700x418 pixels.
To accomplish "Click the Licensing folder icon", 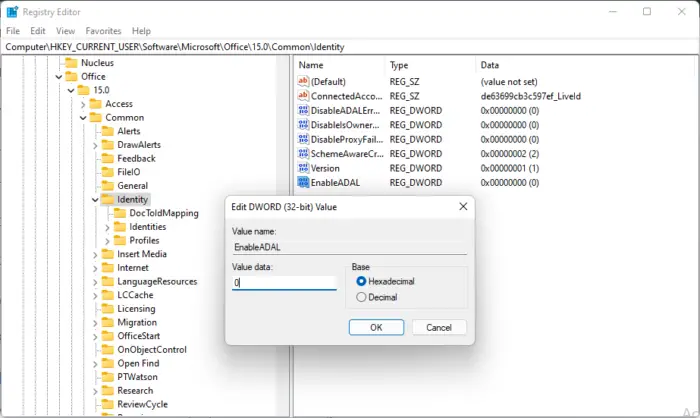I will tap(108, 309).
